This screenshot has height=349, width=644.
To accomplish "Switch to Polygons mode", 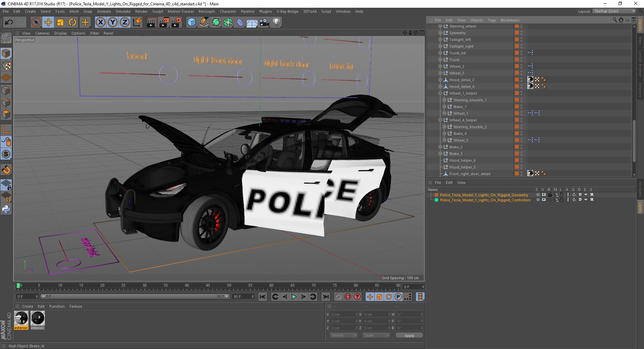I will click(6, 114).
